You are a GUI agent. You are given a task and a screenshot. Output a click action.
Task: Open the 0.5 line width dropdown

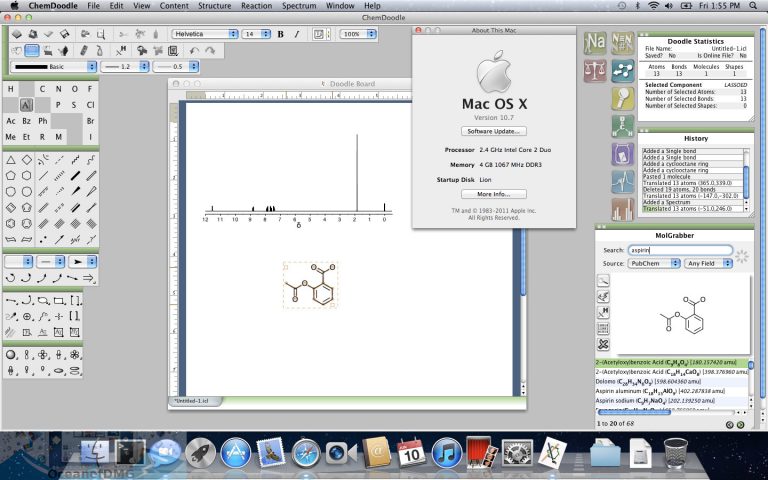pyautogui.click(x=175, y=67)
